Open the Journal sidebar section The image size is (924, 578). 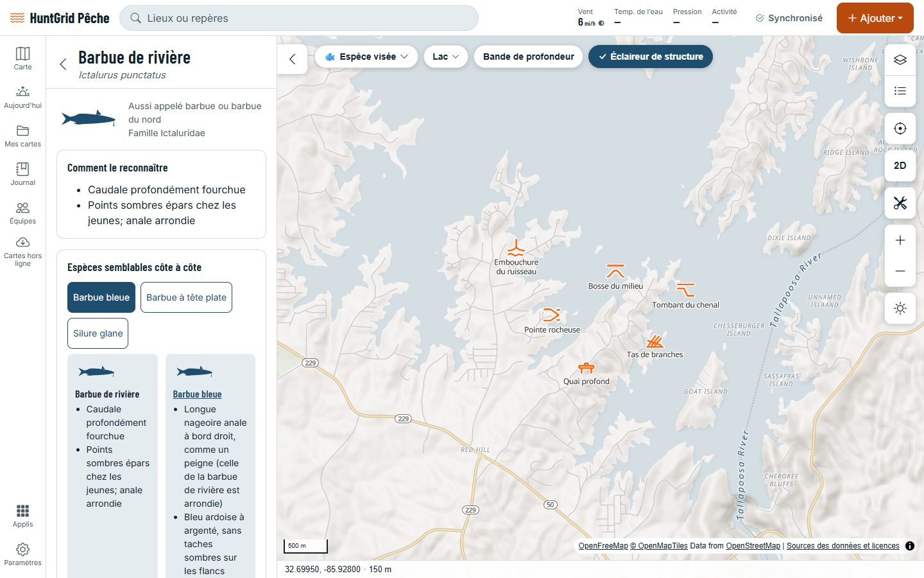coord(22,173)
